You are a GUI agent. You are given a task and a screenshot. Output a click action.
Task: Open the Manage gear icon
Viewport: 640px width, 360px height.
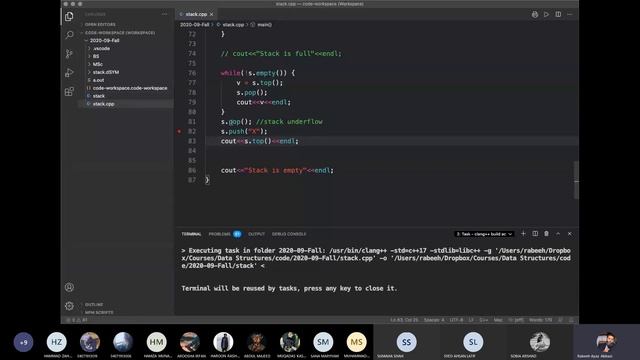tap(69, 306)
